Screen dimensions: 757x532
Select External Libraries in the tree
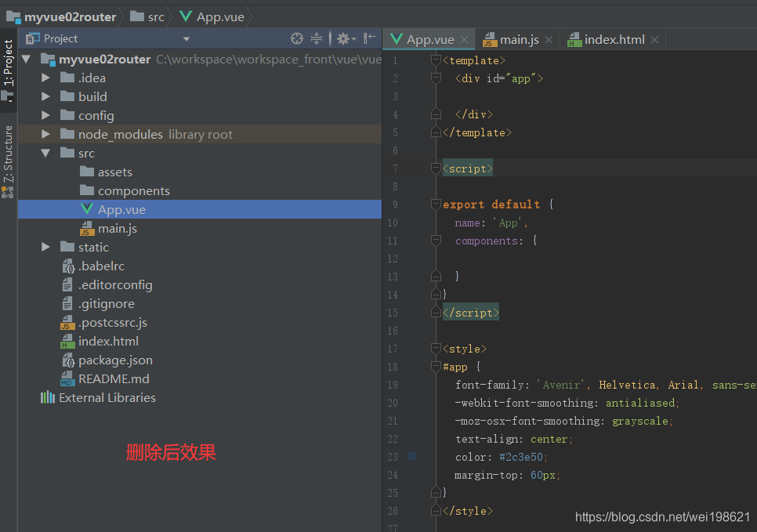coord(107,398)
